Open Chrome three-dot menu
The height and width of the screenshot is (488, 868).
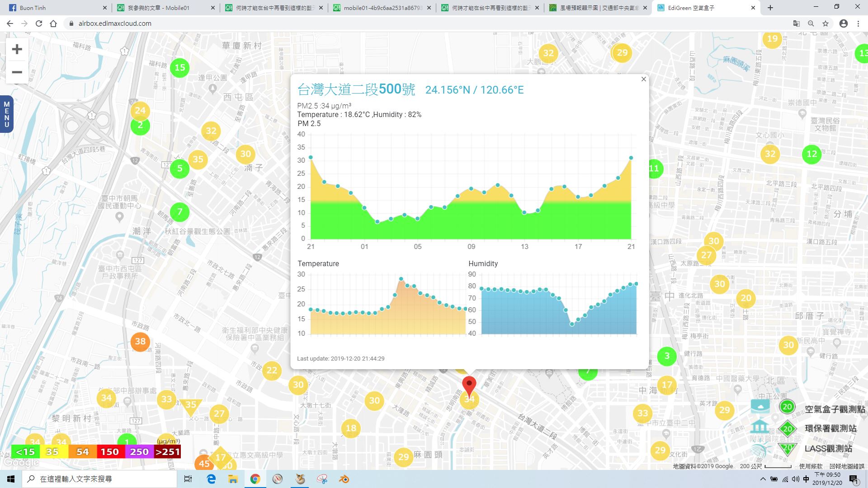coord(858,23)
